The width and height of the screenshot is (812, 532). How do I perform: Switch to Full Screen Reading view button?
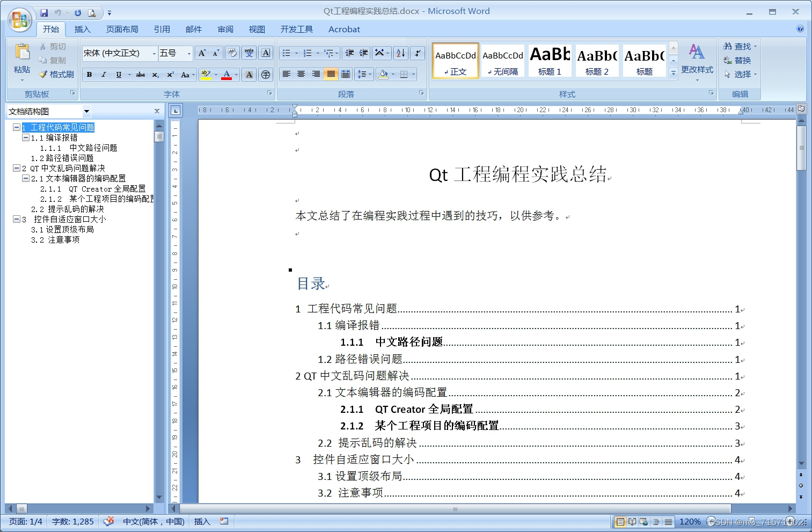pyautogui.click(x=632, y=521)
